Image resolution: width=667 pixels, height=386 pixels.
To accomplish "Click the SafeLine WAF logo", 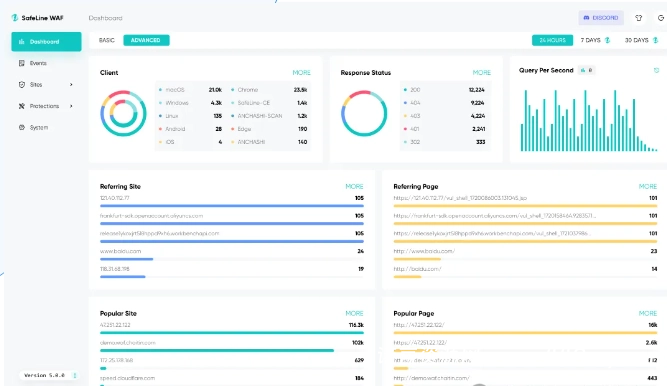I will [37, 18].
